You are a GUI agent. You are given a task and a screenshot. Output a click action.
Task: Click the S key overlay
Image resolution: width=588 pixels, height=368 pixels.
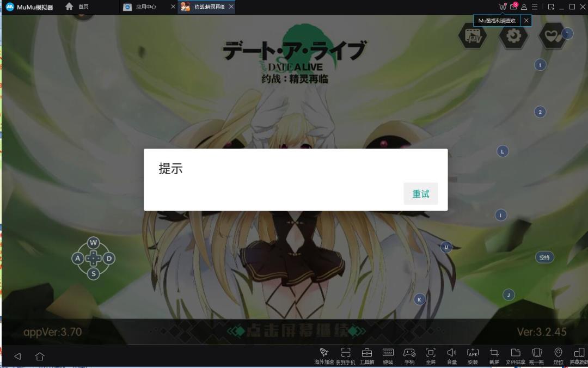(94, 274)
